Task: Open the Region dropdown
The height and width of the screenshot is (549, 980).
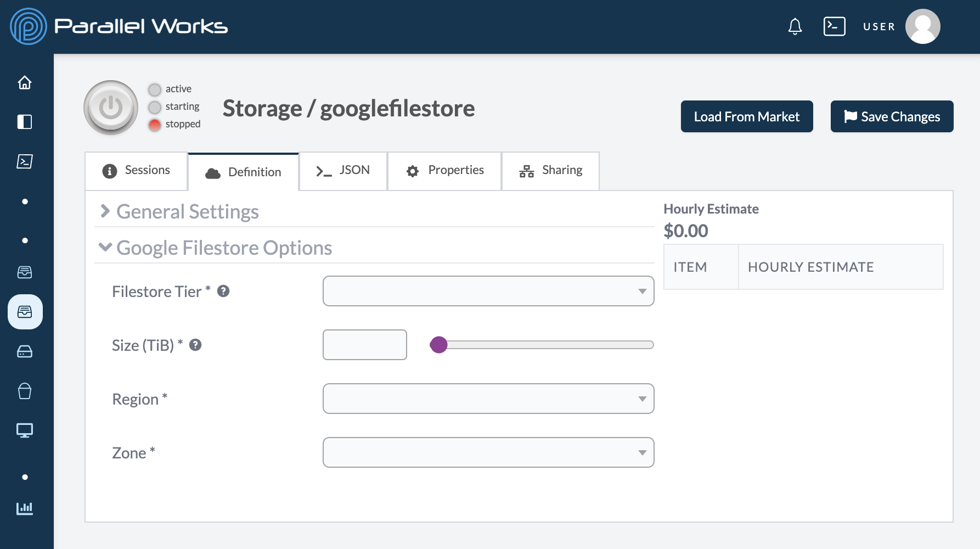Action: pos(488,399)
